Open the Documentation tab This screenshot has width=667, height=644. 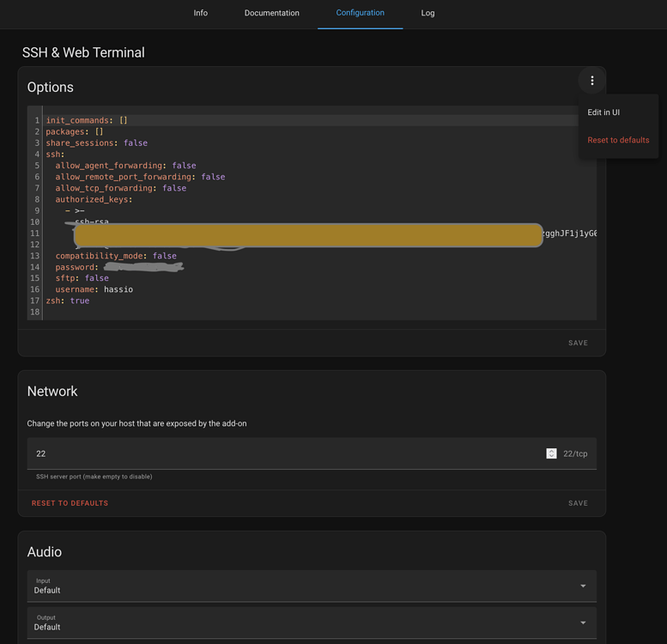271,13
